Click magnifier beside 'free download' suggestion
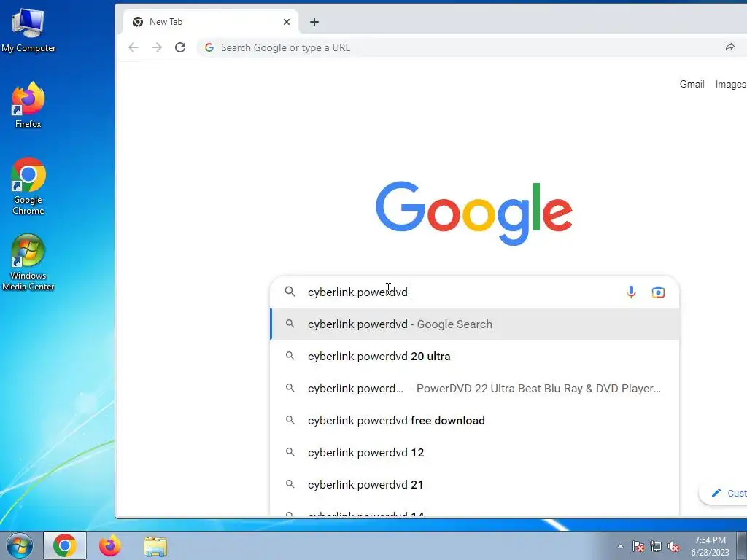The image size is (747, 560). click(290, 420)
